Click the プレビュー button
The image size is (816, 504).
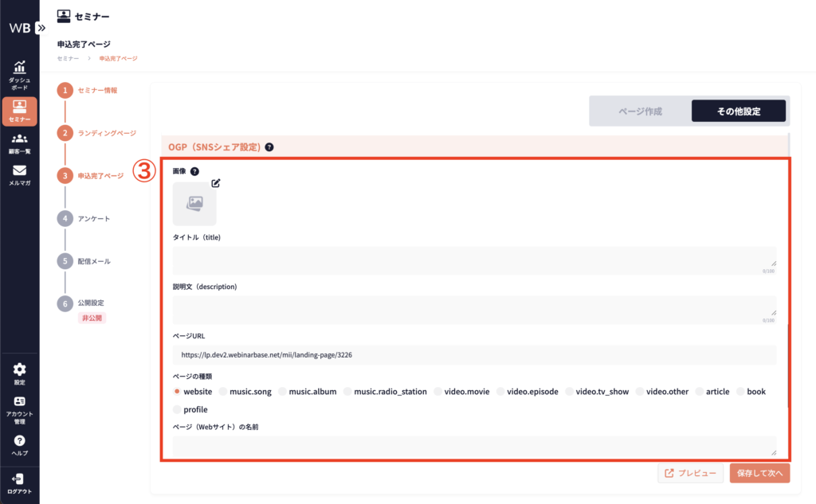tap(691, 473)
